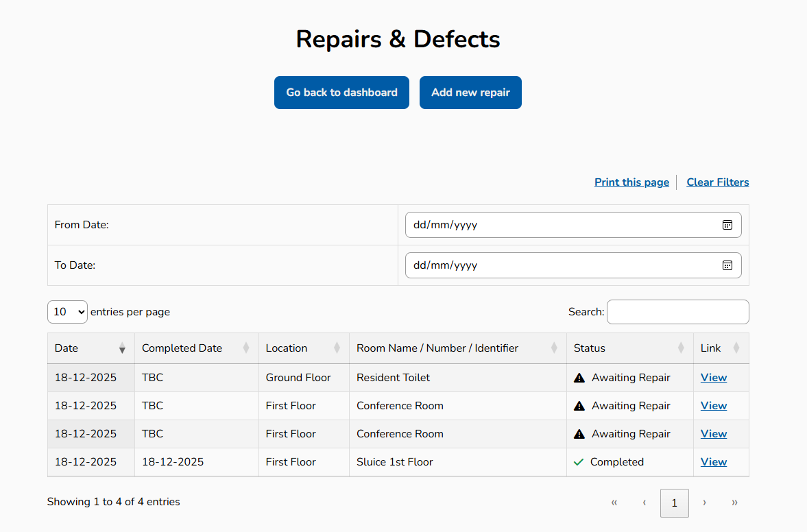Screen dimensions: 807x532
Task: Click the previous-page chevron icon
Action: [644, 503]
